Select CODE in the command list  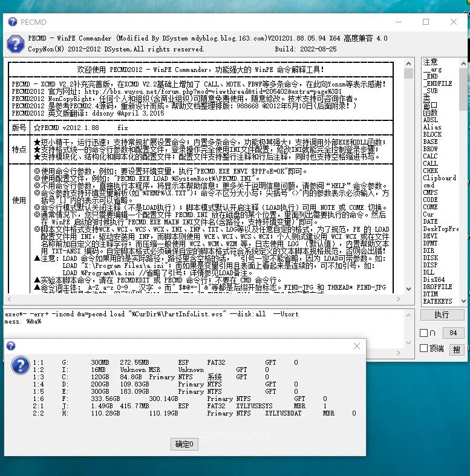click(x=431, y=200)
